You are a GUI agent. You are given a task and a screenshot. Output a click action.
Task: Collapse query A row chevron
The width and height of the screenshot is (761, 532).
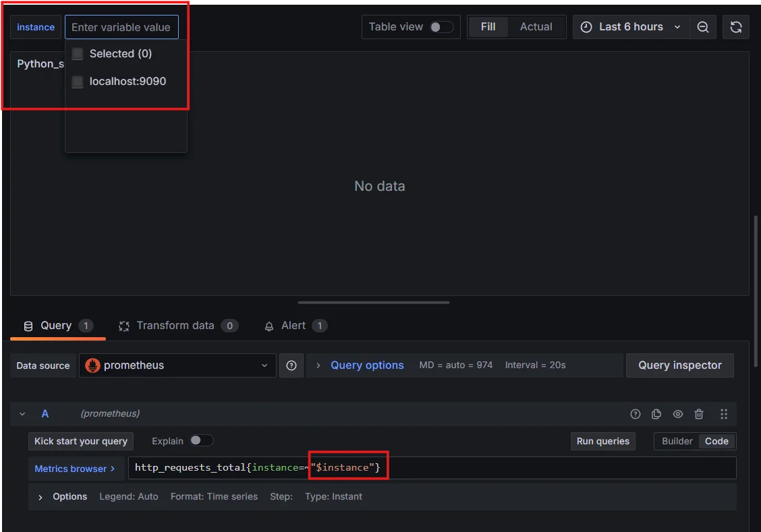tap(22, 414)
